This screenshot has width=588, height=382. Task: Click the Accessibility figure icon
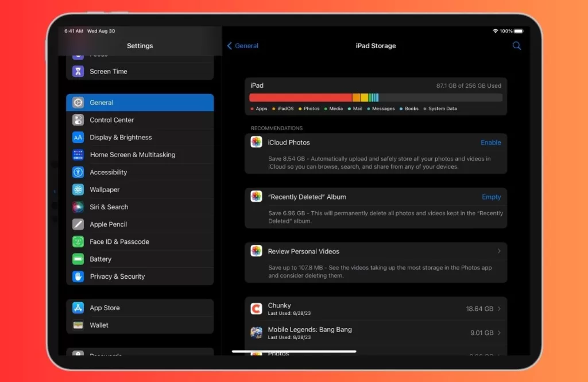click(78, 172)
